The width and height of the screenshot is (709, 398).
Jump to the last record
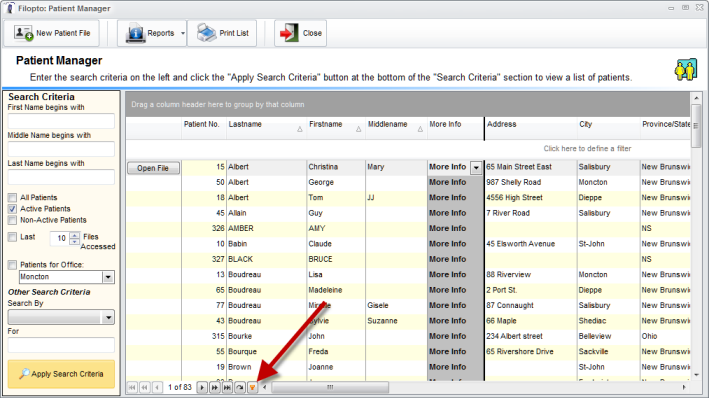pos(227,388)
